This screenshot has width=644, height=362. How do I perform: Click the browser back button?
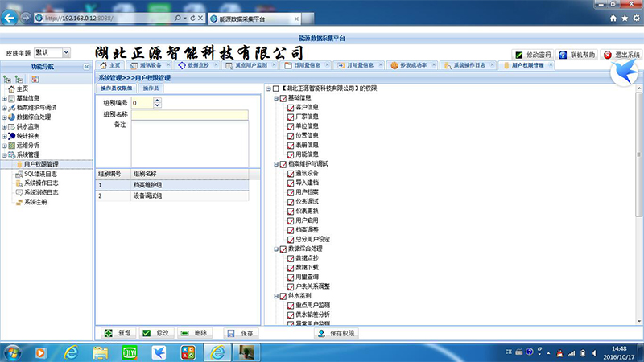(x=9, y=18)
